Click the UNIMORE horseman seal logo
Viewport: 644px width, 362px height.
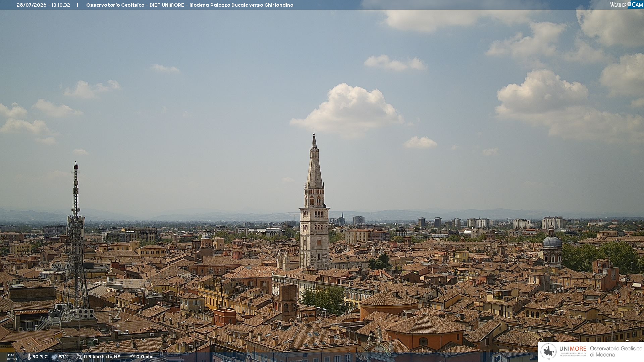pos(548,352)
